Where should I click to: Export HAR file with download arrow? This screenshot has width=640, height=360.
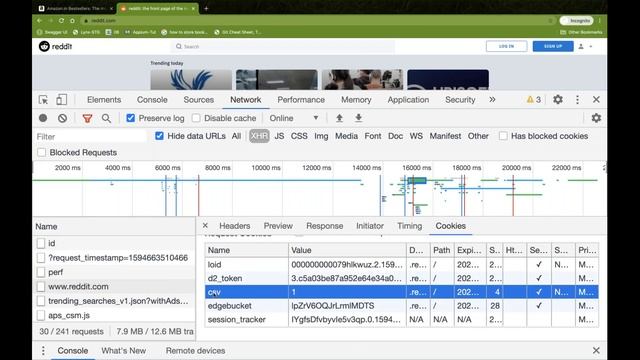(358, 118)
